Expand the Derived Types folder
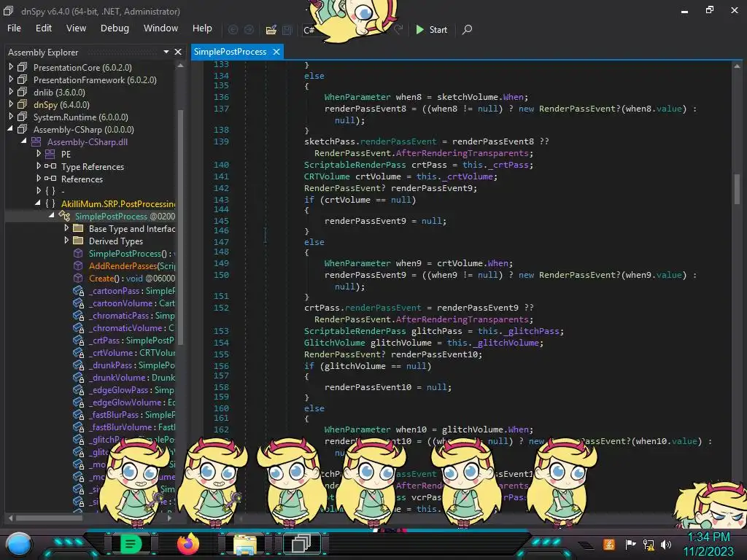 coord(66,241)
